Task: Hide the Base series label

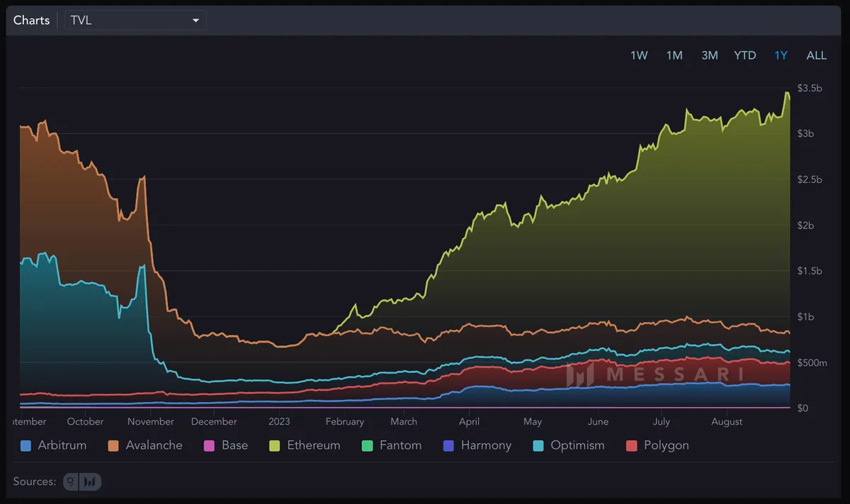Action: (234, 445)
